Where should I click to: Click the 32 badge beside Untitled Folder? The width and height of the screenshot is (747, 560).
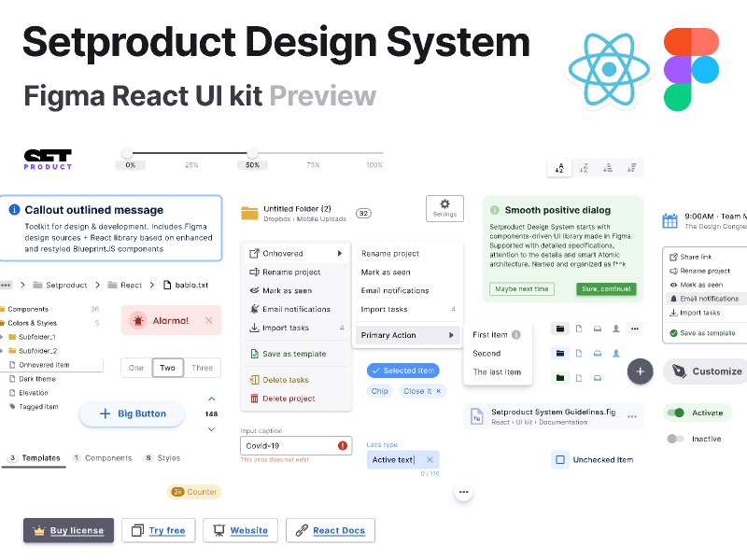click(363, 213)
